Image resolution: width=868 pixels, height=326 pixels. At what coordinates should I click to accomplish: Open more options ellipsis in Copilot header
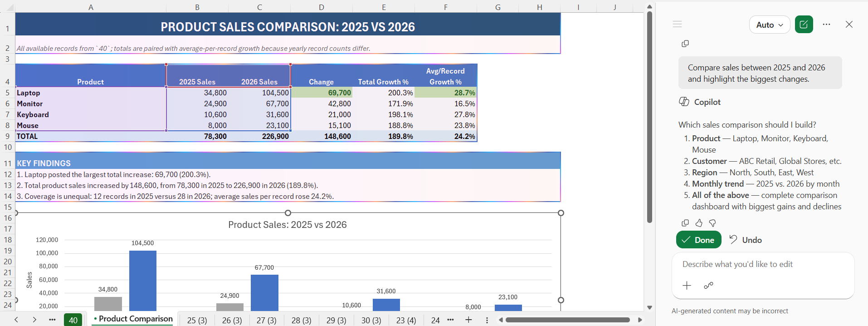826,25
